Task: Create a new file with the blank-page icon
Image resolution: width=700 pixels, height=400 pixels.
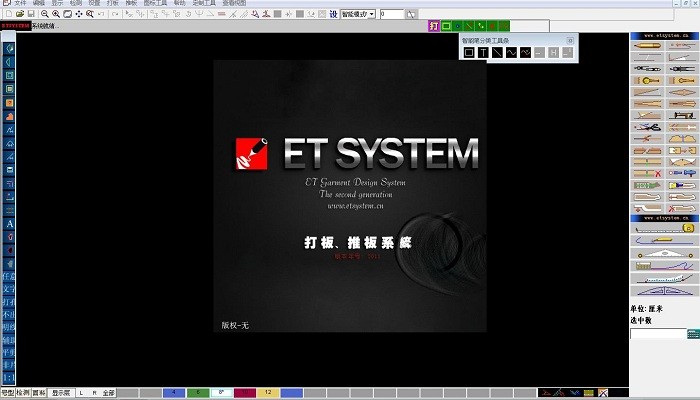Action: [8, 14]
